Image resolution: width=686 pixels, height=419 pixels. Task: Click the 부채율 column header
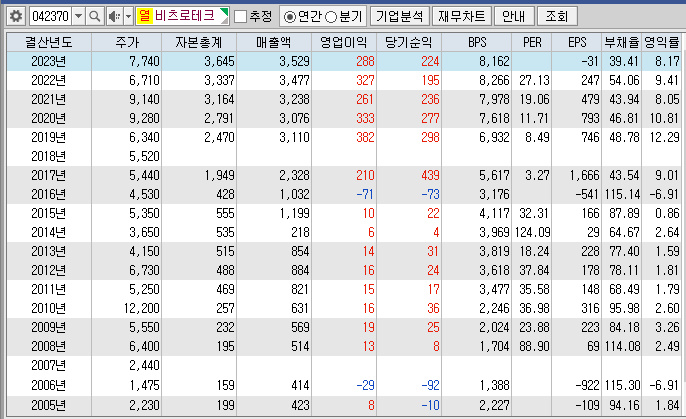[x=622, y=42]
